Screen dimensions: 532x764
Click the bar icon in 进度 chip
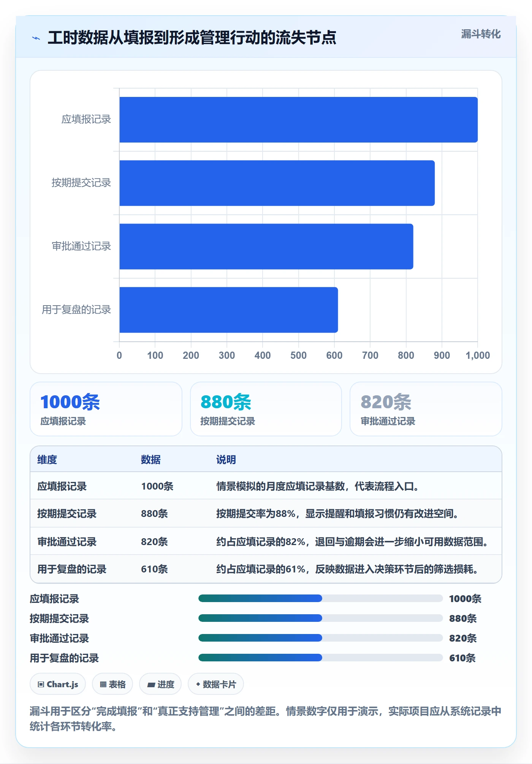(x=151, y=685)
